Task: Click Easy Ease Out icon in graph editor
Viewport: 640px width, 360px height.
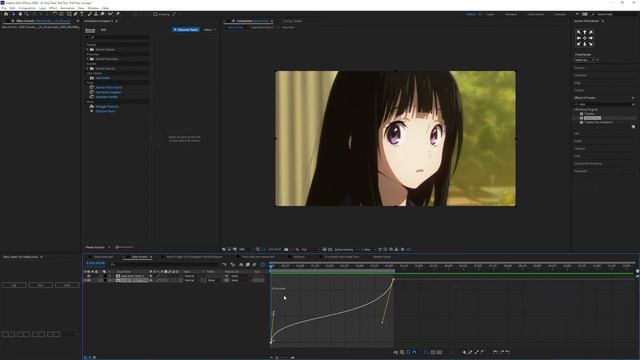Action: click(x=507, y=352)
